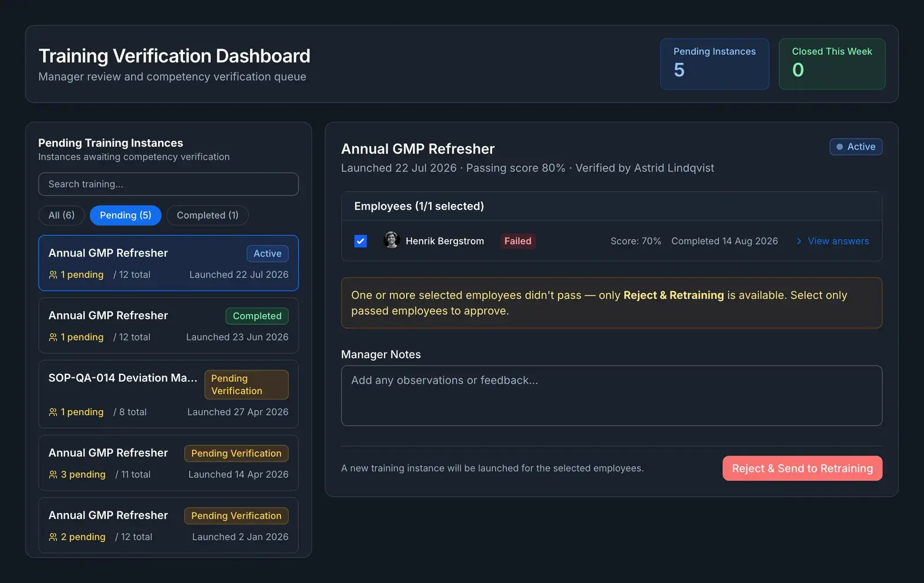This screenshot has width=924, height=583.
Task: Click into the Manager Notes text area
Action: (x=612, y=396)
